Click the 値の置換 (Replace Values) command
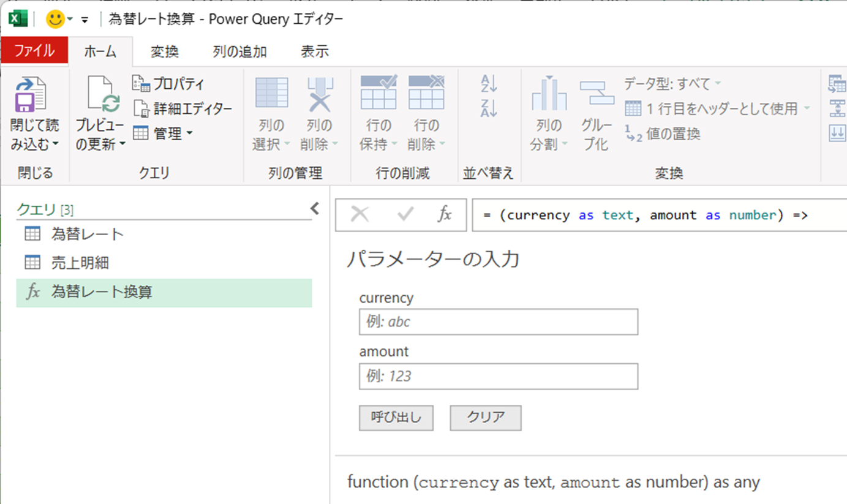This screenshot has width=847, height=504. 663,134
